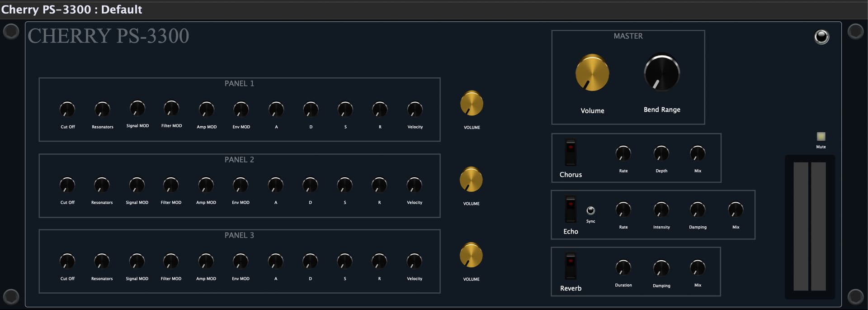Click the Panel 2 Amp MOD knob
The height and width of the screenshot is (310, 868).
click(x=206, y=185)
